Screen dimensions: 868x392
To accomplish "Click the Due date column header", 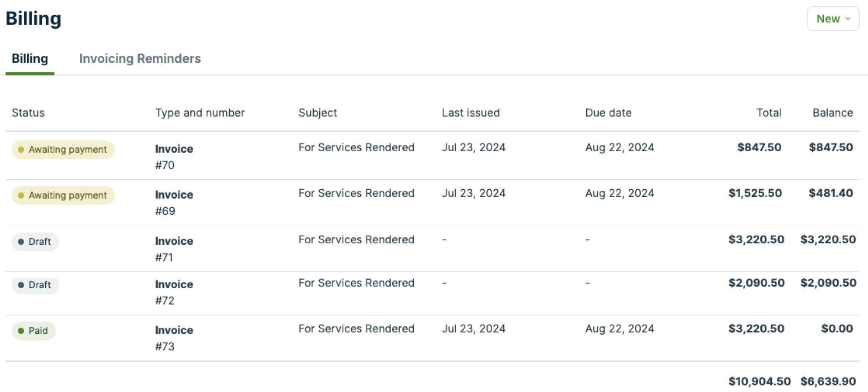I will tap(608, 113).
